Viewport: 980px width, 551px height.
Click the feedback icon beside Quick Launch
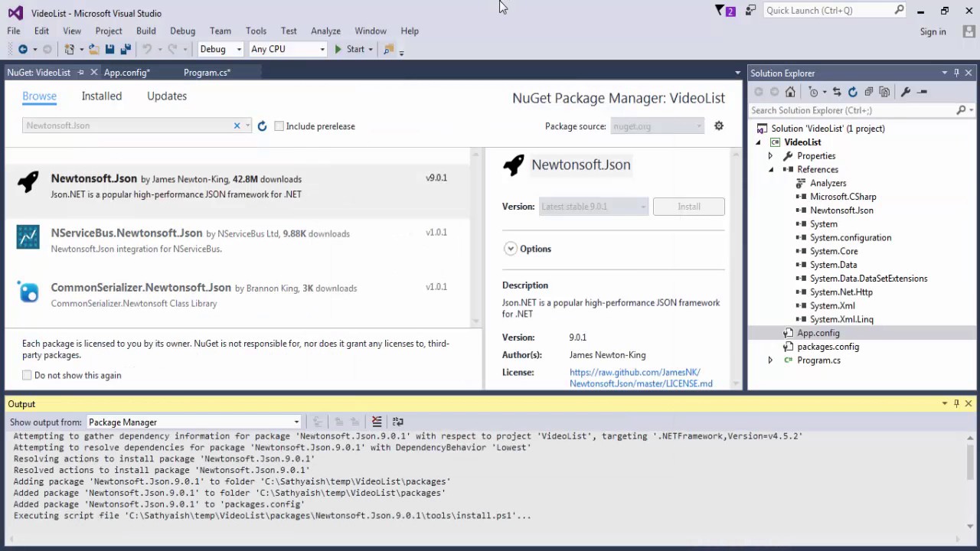click(750, 10)
